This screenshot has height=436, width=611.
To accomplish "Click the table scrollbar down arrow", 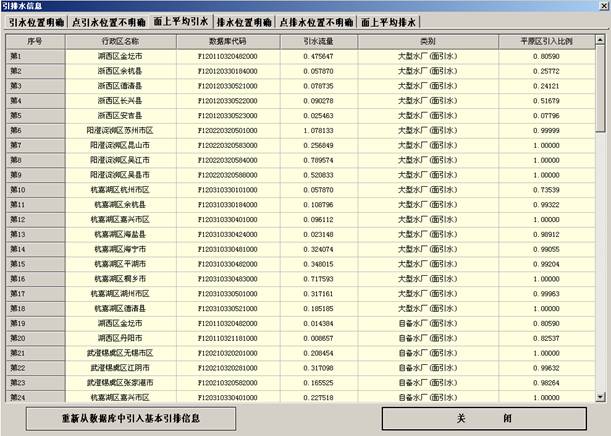I will point(601,396).
